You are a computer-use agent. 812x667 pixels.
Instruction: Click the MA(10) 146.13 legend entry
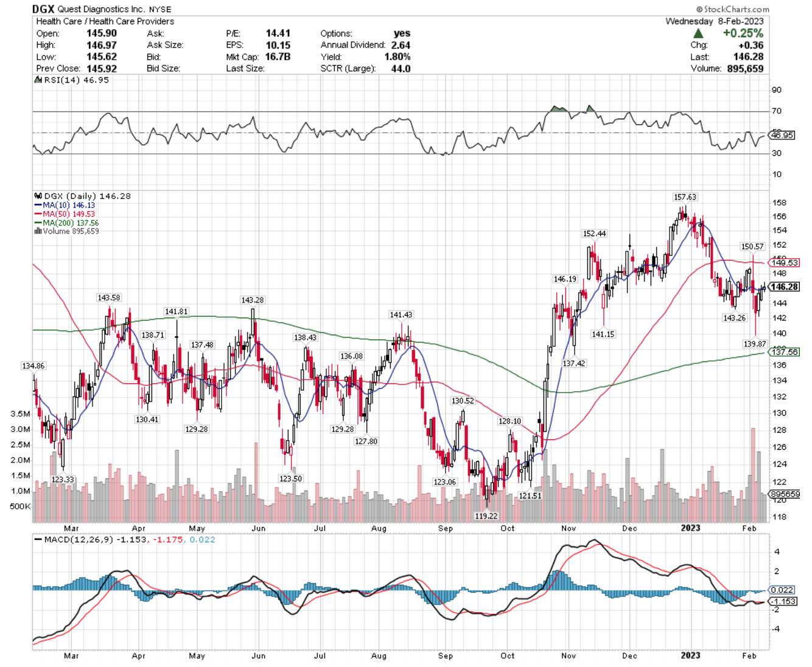[65, 206]
